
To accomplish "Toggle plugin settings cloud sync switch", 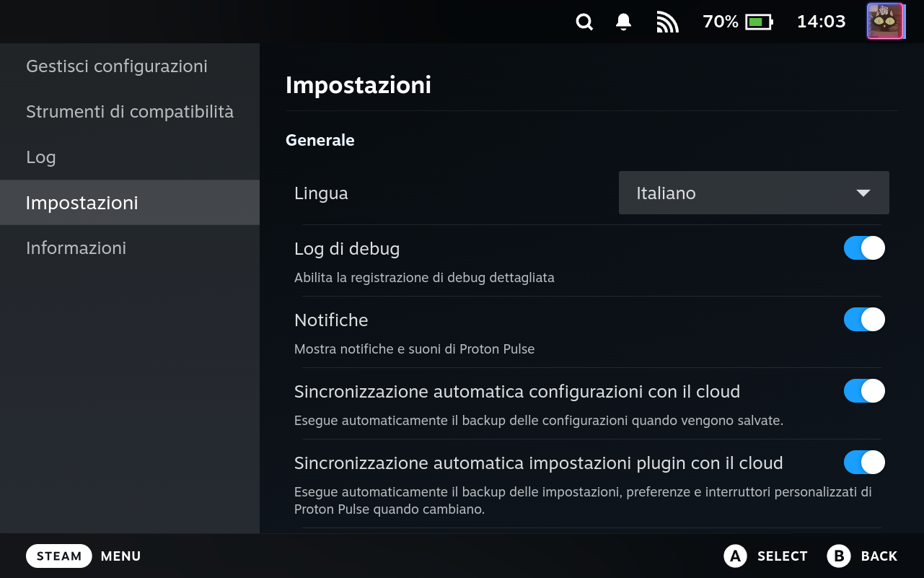I will point(864,463).
